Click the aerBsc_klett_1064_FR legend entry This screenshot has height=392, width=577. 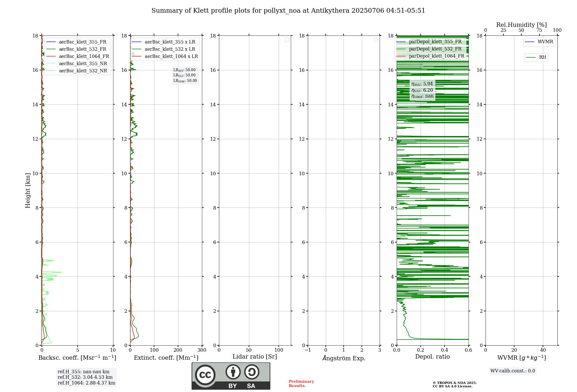click(78, 56)
